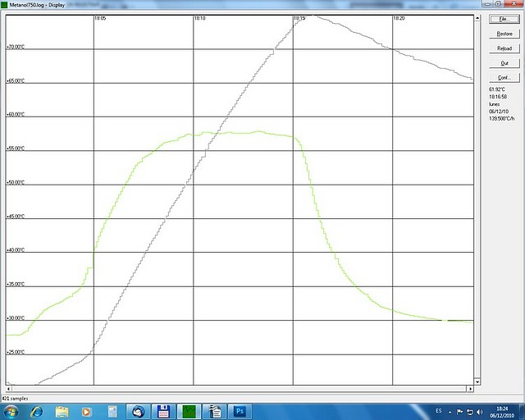This screenshot has width=525, height=420.
Task: Click the +65.00°C axis label
Action: point(16,80)
